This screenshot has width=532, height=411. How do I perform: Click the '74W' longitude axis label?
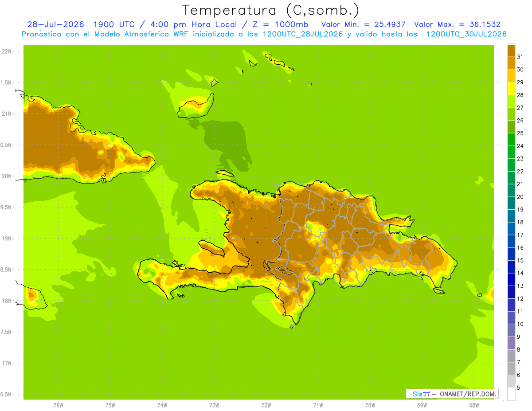click(162, 405)
